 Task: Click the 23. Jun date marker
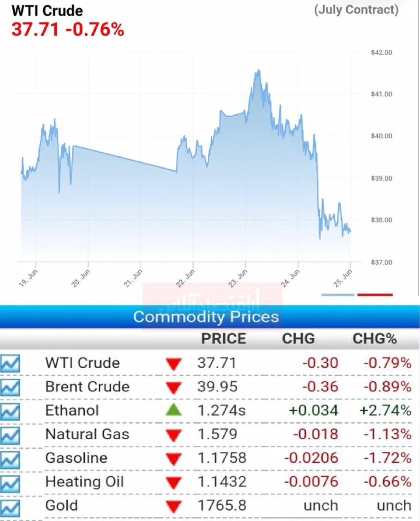[x=238, y=278]
